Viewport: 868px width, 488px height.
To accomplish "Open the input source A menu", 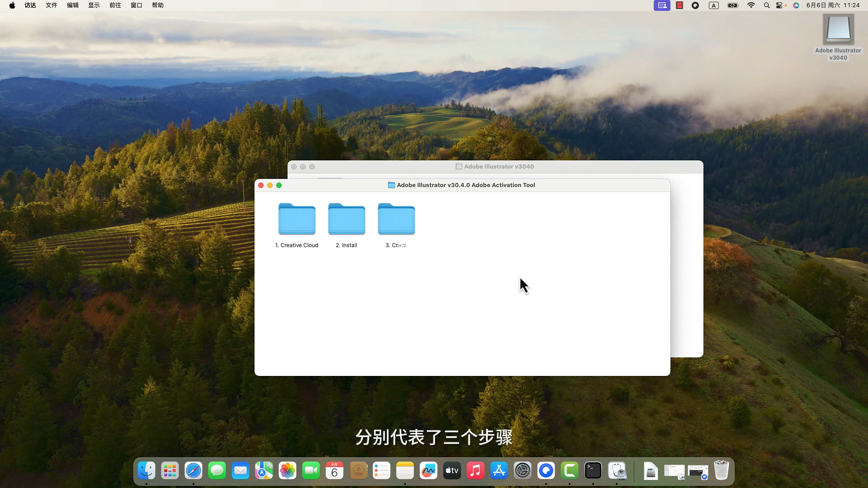I will pyautogui.click(x=714, y=5).
